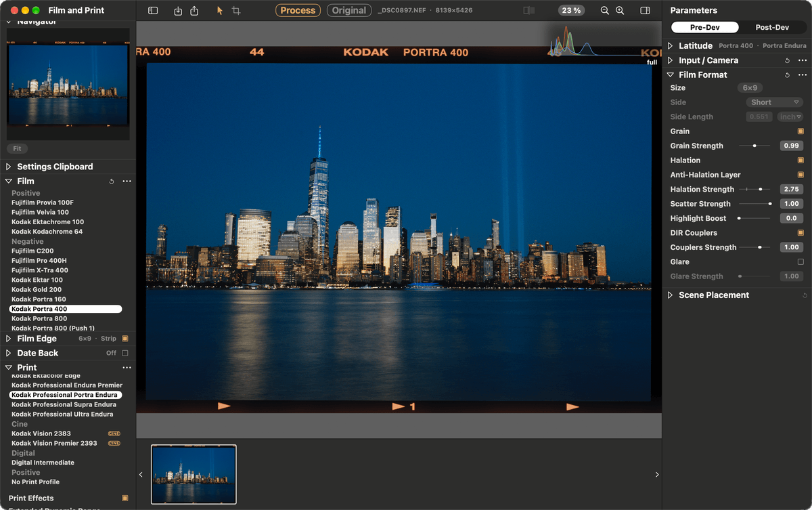
Task: Toggle the Grain checkbox
Action: click(800, 131)
